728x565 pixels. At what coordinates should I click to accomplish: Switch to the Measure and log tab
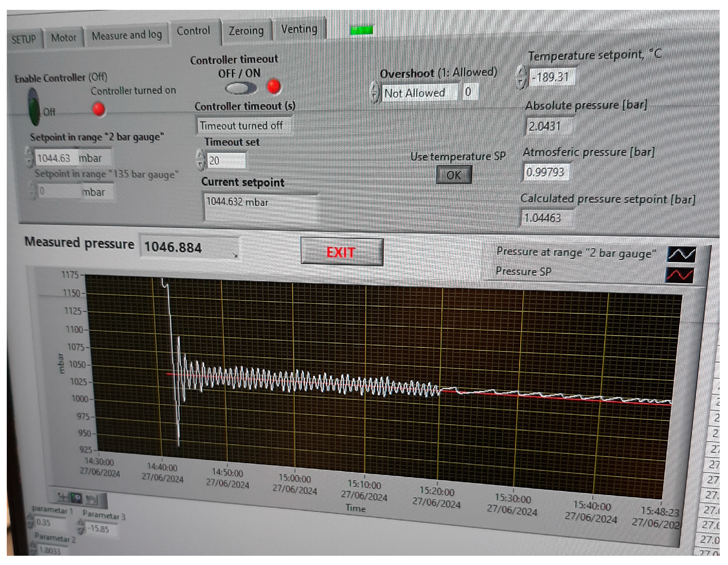127,35
